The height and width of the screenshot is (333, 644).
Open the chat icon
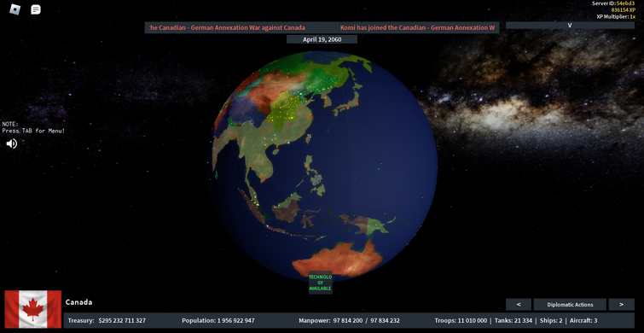[36, 9]
